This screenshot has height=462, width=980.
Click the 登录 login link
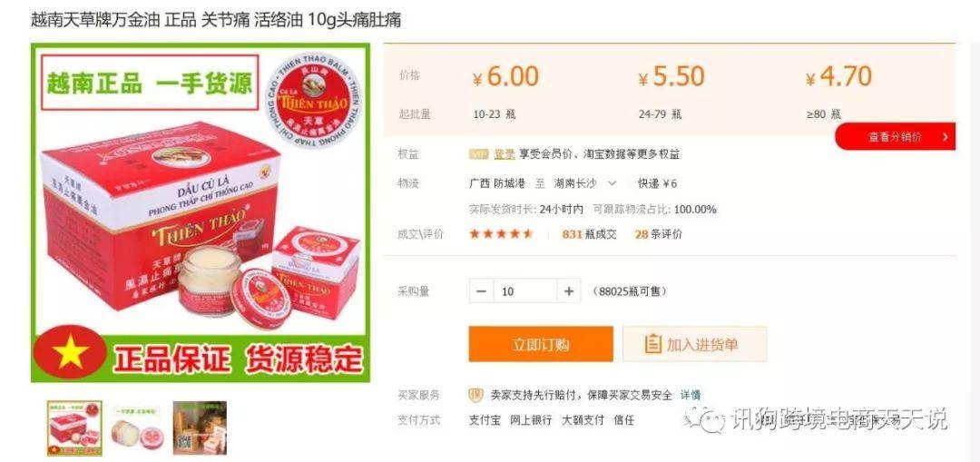tap(505, 154)
